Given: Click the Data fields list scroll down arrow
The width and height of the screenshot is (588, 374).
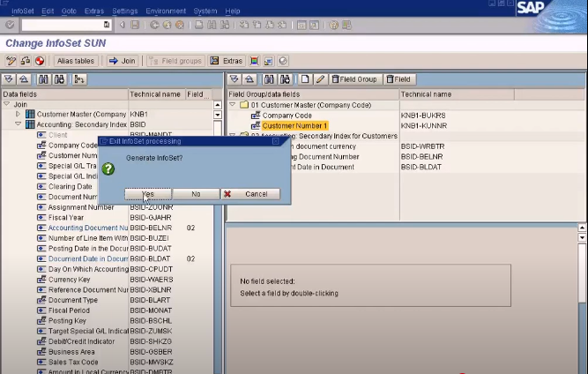Looking at the screenshot, I should click(x=217, y=115).
